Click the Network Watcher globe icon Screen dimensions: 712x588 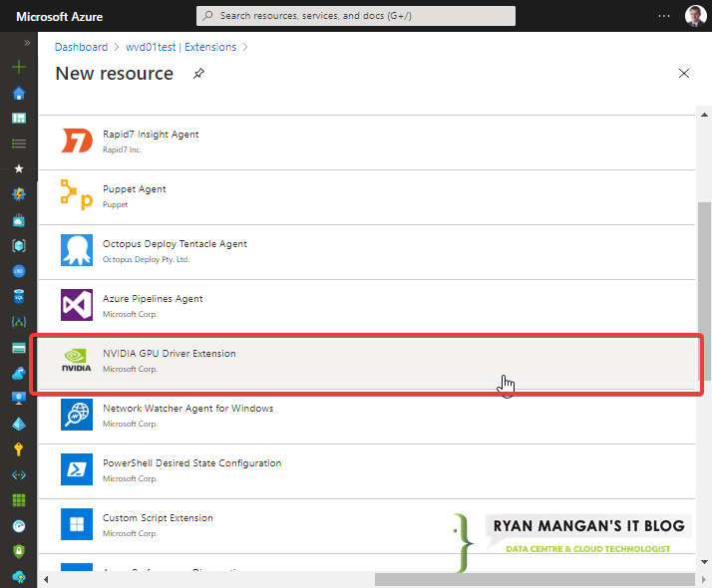tap(77, 415)
